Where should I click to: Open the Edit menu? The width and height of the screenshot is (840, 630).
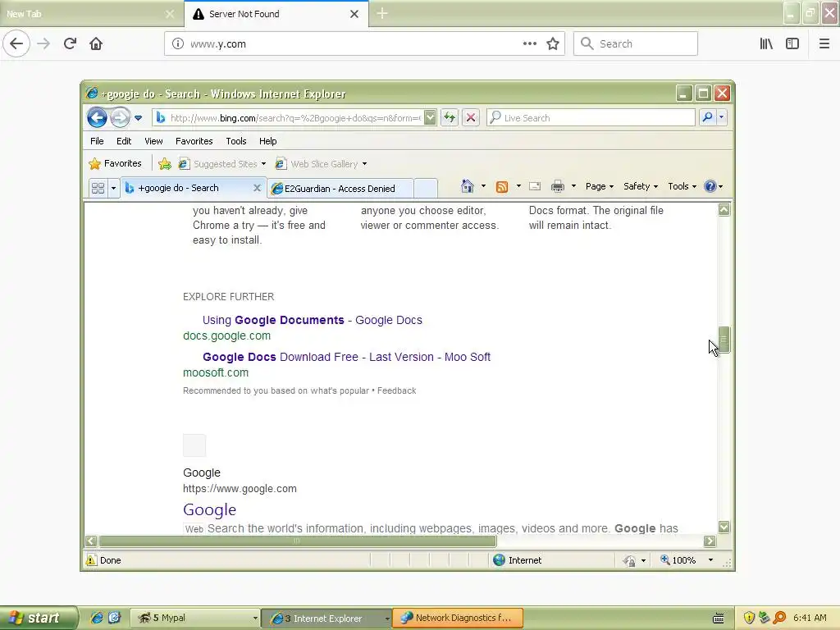pyautogui.click(x=124, y=141)
